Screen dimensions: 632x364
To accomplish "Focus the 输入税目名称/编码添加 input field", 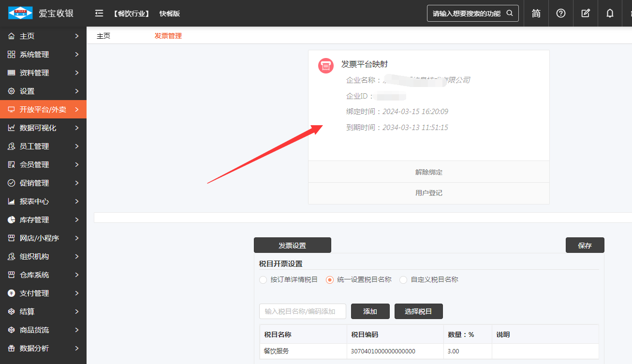I will point(302,311).
